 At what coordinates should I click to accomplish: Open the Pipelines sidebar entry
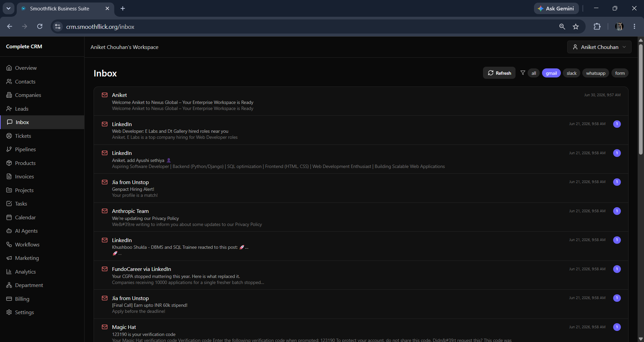tap(42, 150)
